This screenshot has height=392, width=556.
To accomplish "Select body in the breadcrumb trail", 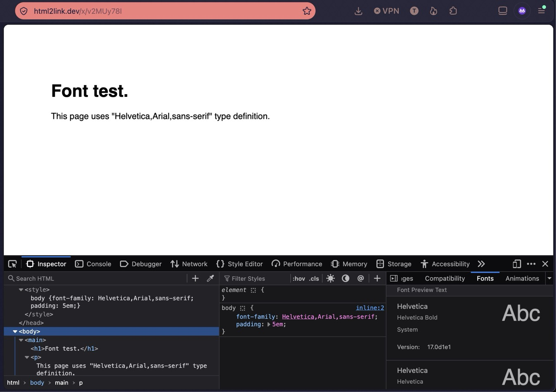I will tap(37, 382).
